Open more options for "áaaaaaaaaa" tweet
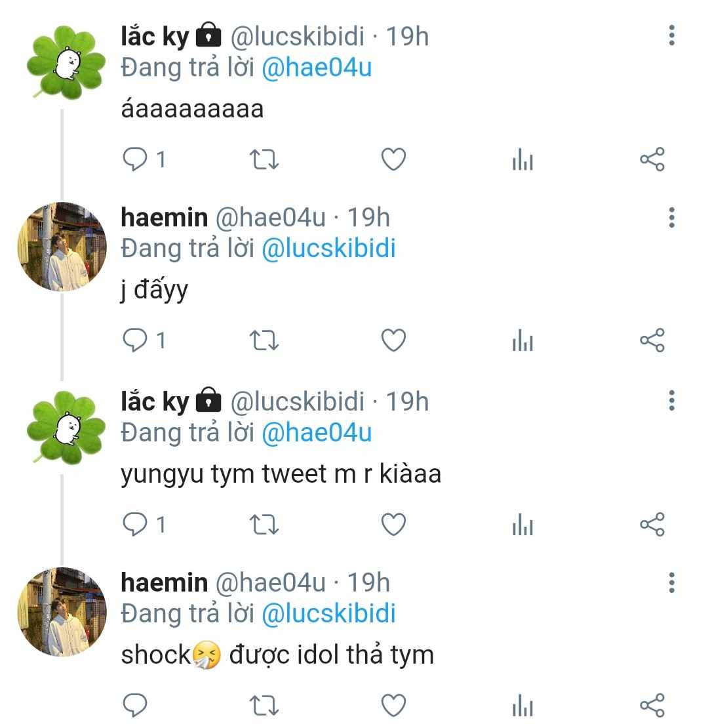 [671, 35]
